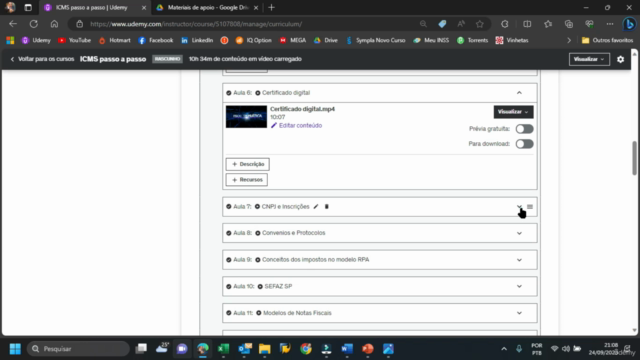The image size is (640, 360).
Task: Open new browser tab with plus icon
Action: [271, 7]
